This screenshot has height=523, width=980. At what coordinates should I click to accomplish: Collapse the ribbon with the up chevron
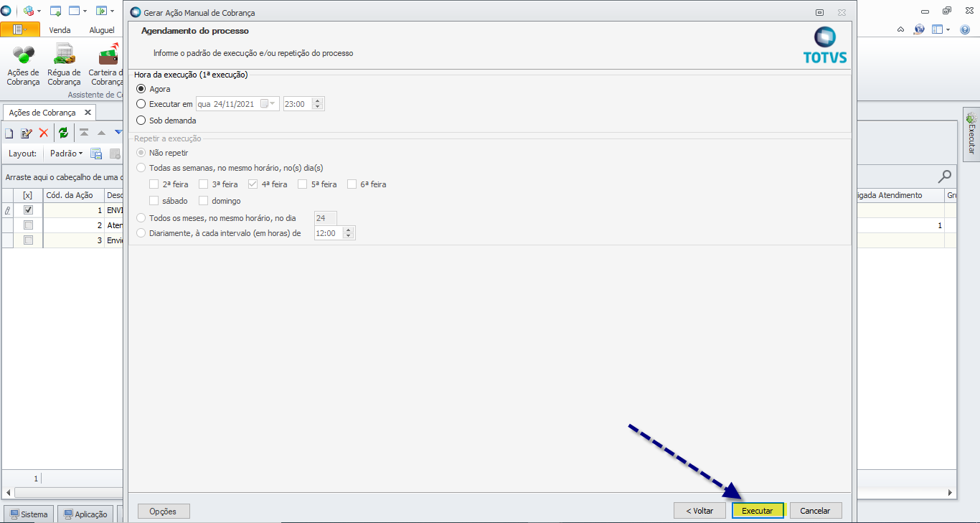(901, 29)
